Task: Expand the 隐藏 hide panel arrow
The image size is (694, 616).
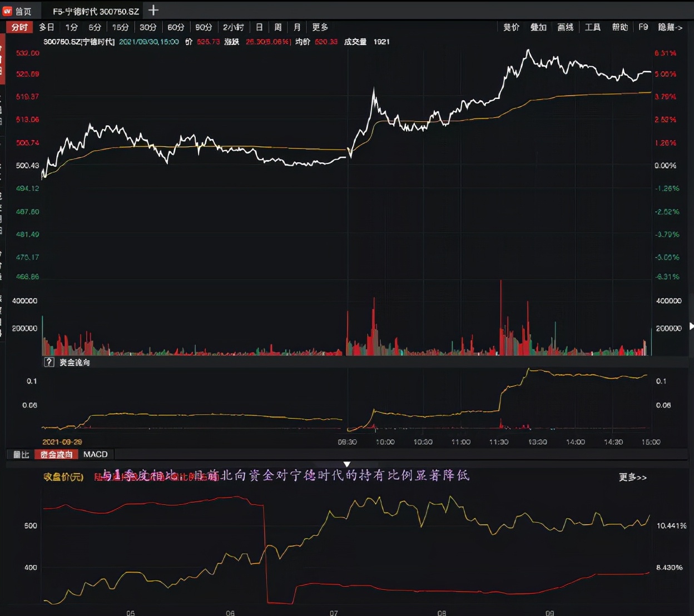Action: [670, 27]
